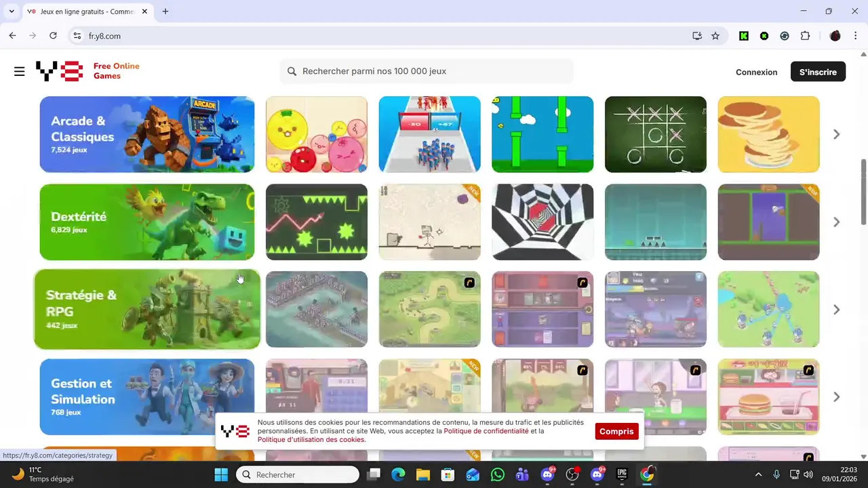Launch File Explorer from the taskbar
Viewport: 868px width, 488px height.
coord(423,474)
